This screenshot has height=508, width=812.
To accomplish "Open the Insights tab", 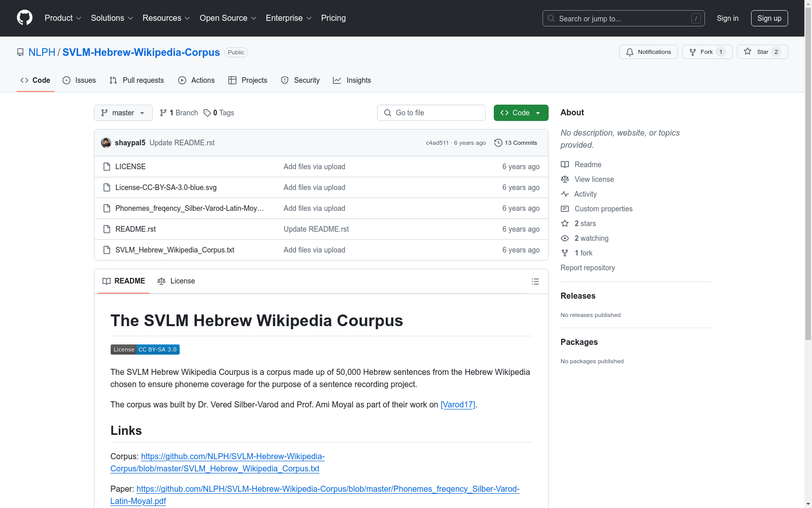I will coord(352,80).
